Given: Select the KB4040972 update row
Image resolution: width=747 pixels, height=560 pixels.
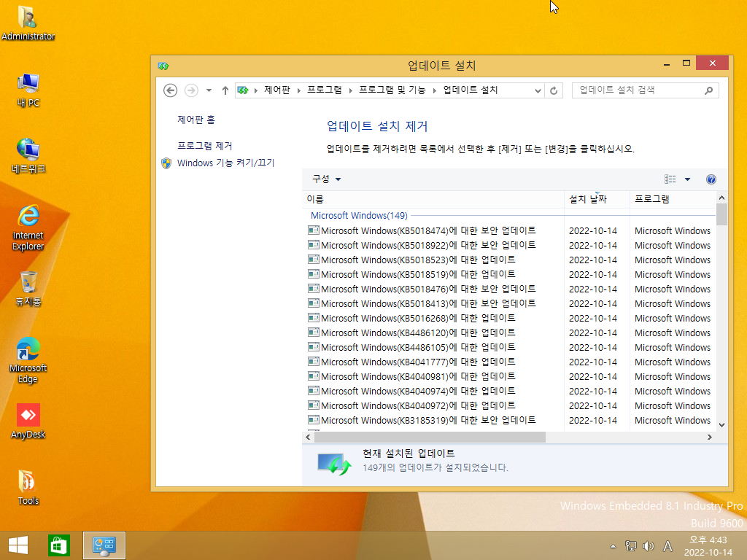Looking at the screenshot, I should pyautogui.click(x=508, y=405).
